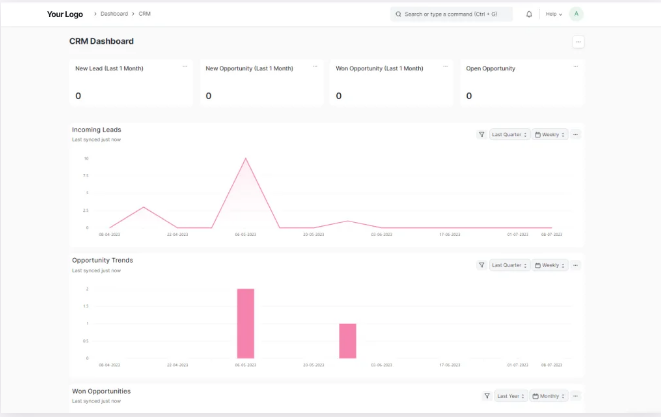661x417 pixels.
Task: Open filter for Opportunity Trends chart
Action: (481, 265)
